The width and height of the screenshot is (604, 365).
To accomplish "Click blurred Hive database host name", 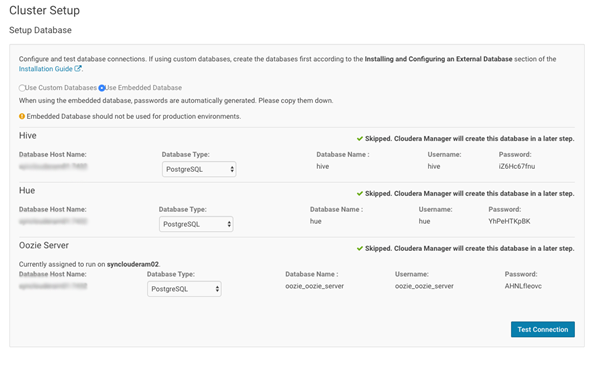I will pyautogui.click(x=53, y=166).
